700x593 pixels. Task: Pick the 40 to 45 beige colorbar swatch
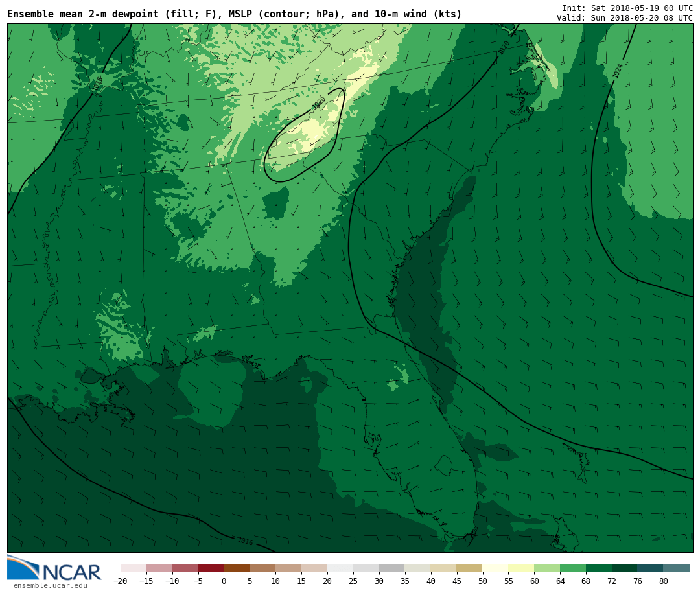coord(444,568)
